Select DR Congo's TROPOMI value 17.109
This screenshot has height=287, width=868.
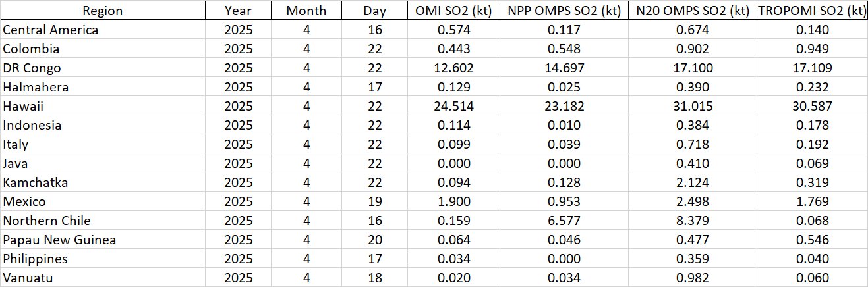[812, 68]
